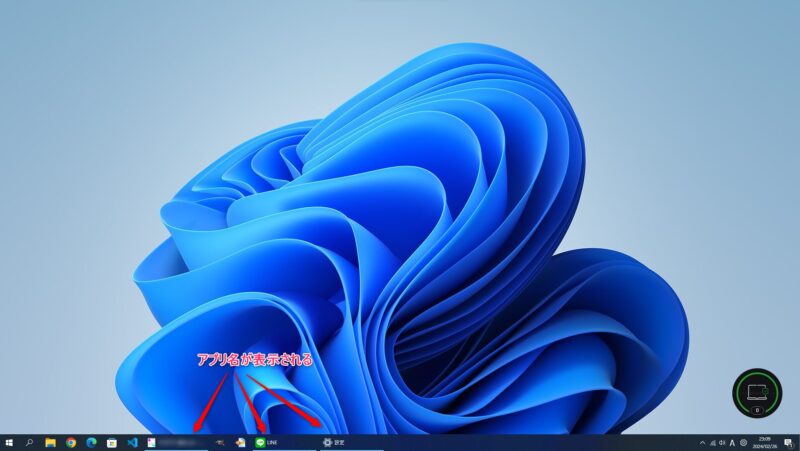Toggle the IME input mode 'A' indicator
The height and width of the screenshot is (451, 800).
click(x=733, y=442)
